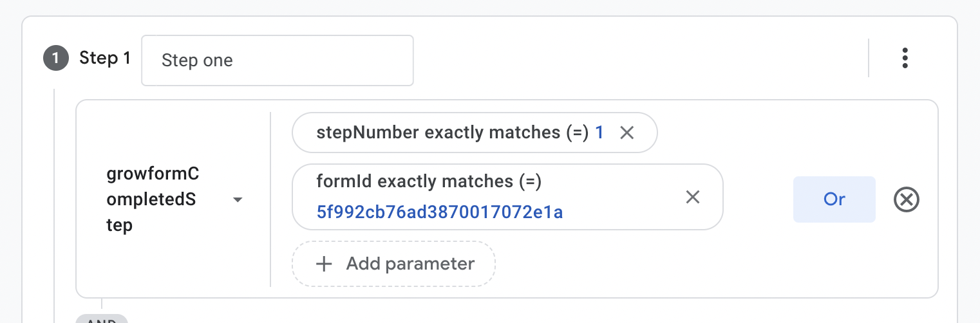The image size is (980, 323).
Task: Click the formId exactly matches label
Action: coord(429,181)
